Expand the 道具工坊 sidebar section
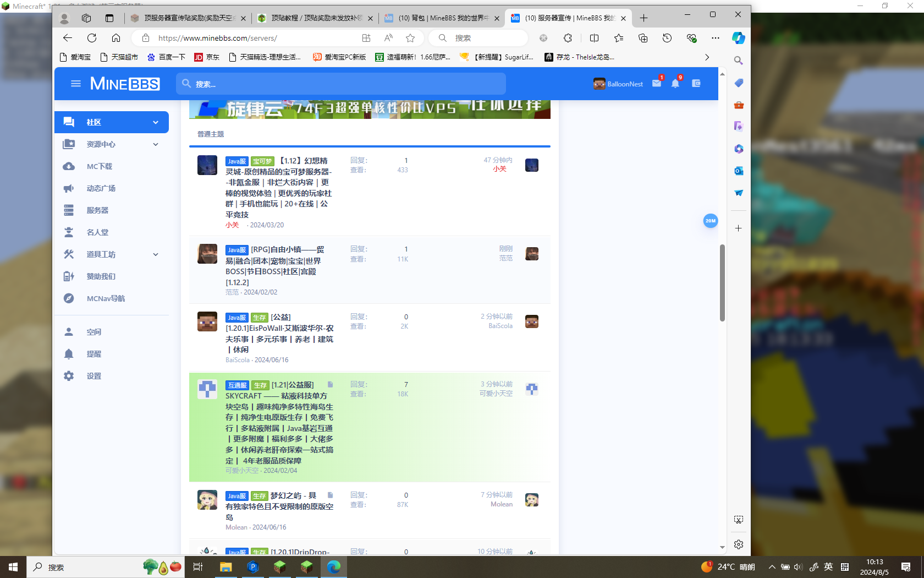 coord(156,254)
